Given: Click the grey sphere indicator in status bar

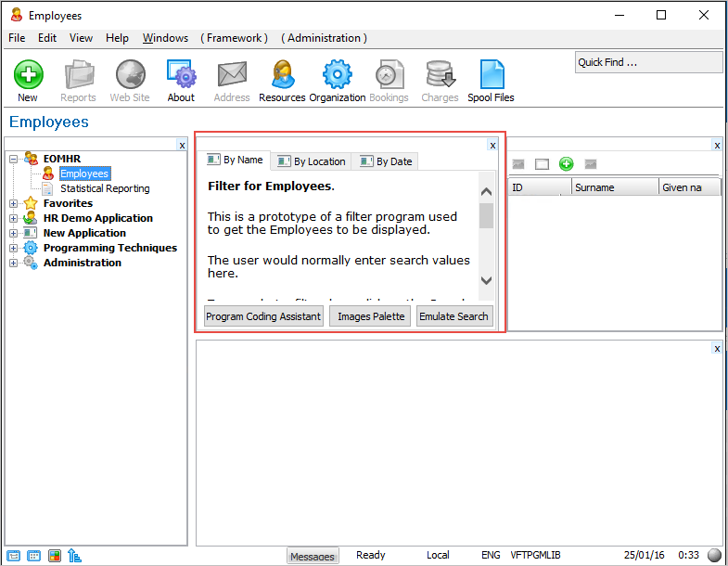Looking at the screenshot, I should pos(714,555).
